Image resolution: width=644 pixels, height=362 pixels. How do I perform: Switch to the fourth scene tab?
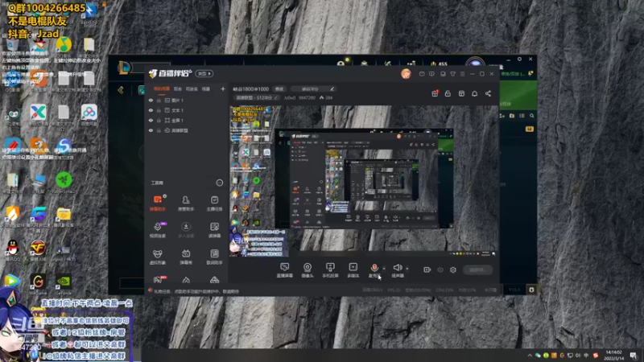(206, 88)
